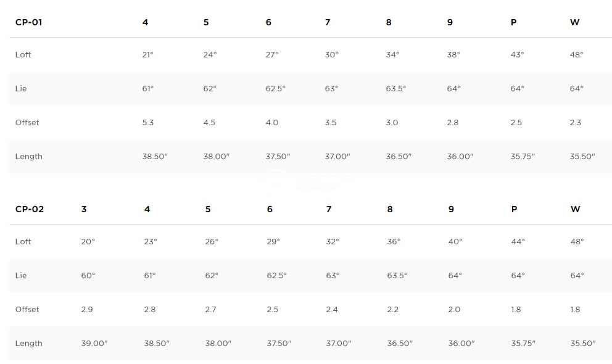Click CP-02 length value 39.00"
This screenshot has height=364, width=612.
[x=94, y=343]
